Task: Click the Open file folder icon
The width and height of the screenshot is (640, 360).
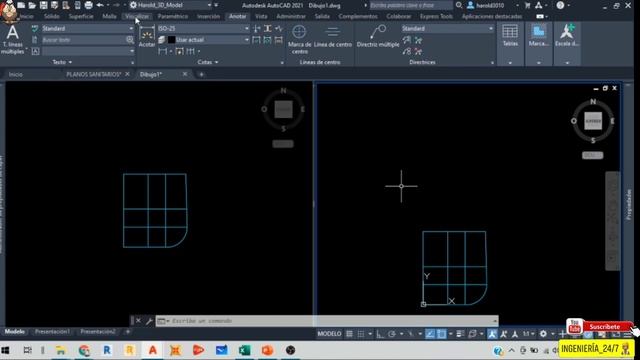Action: click(x=32, y=5)
